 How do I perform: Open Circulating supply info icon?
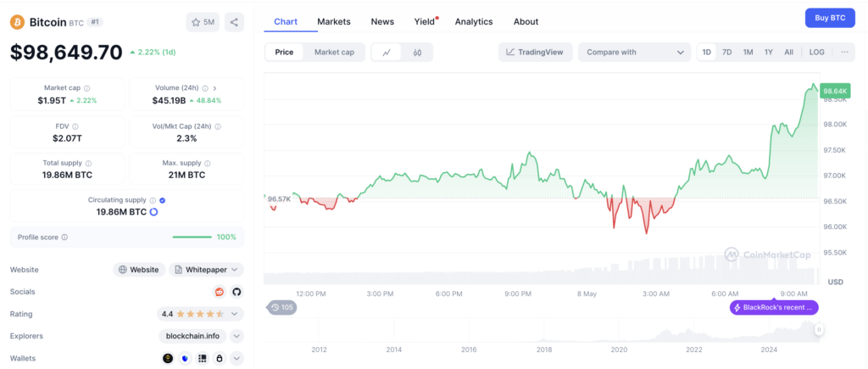tap(153, 200)
